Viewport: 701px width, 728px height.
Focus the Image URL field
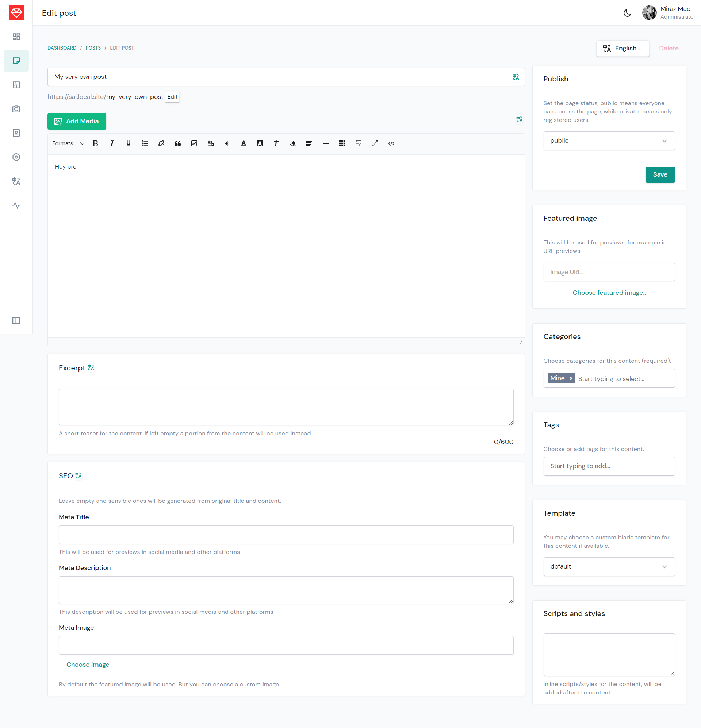609,272
